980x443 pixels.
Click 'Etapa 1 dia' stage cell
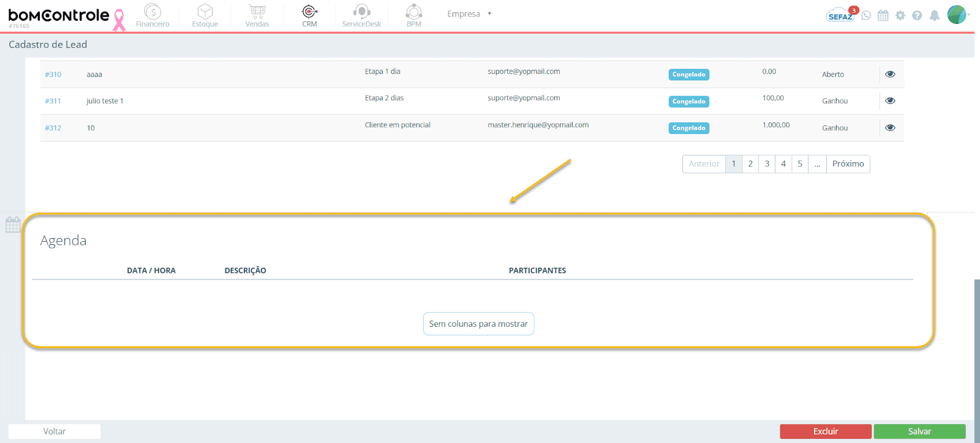tap(382, 72)
